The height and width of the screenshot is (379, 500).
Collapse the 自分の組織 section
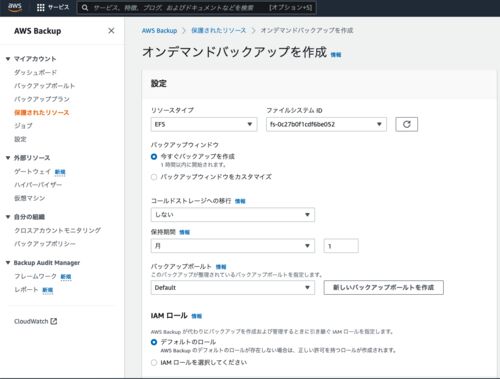tap(8, 217)
